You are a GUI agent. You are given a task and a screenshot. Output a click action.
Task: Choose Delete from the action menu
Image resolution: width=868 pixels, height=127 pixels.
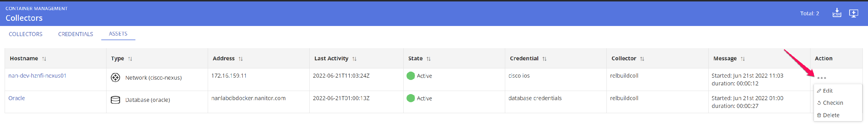point(831,115)
